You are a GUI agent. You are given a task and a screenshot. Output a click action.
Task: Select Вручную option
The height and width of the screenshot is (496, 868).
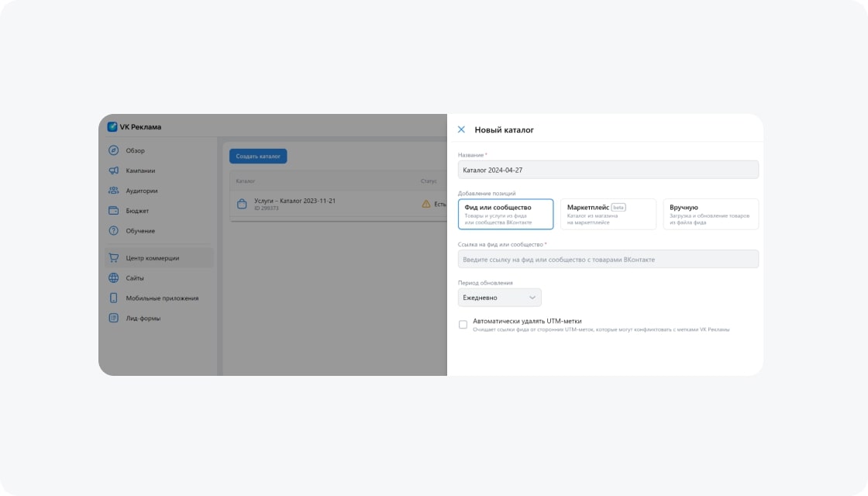click(711, 214)
